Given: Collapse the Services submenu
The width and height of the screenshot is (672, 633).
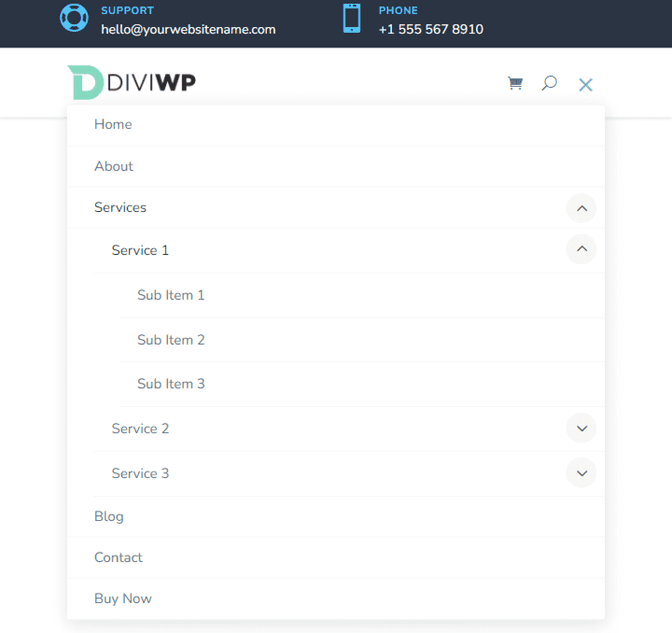Looking at the screenshot, I should click(581, 208).
